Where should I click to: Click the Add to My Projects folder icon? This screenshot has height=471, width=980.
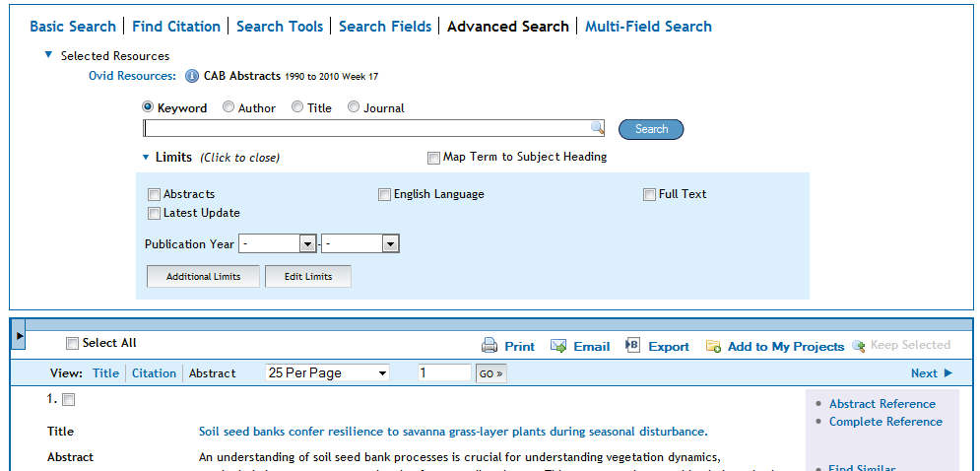[713, 346]
